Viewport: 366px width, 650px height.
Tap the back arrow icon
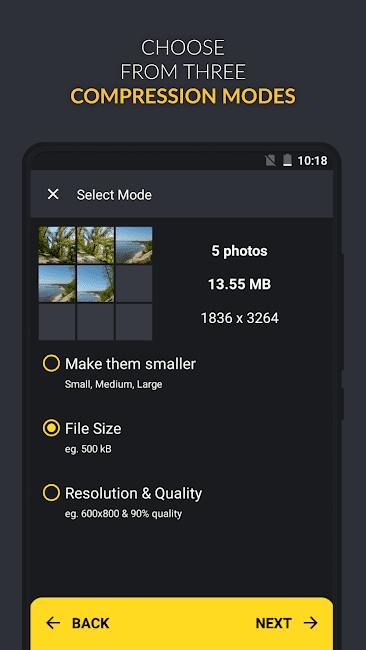(x=53, y=623)
